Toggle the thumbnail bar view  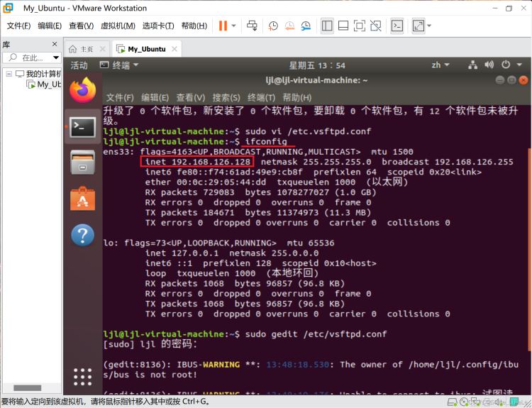pos(343,26)
